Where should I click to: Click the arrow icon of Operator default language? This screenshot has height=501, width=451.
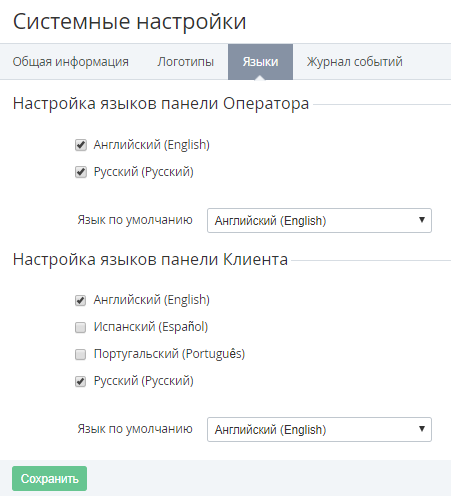[422, 220]
